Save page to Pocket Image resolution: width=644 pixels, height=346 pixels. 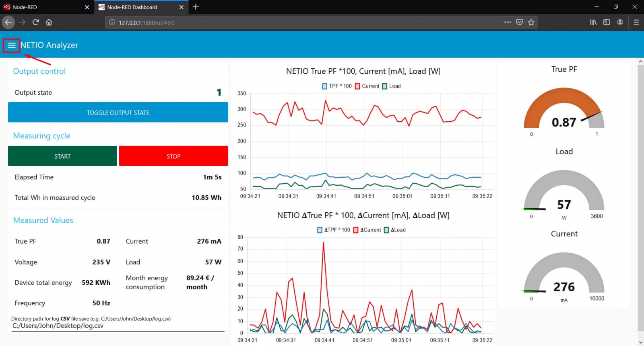(520, 22)
